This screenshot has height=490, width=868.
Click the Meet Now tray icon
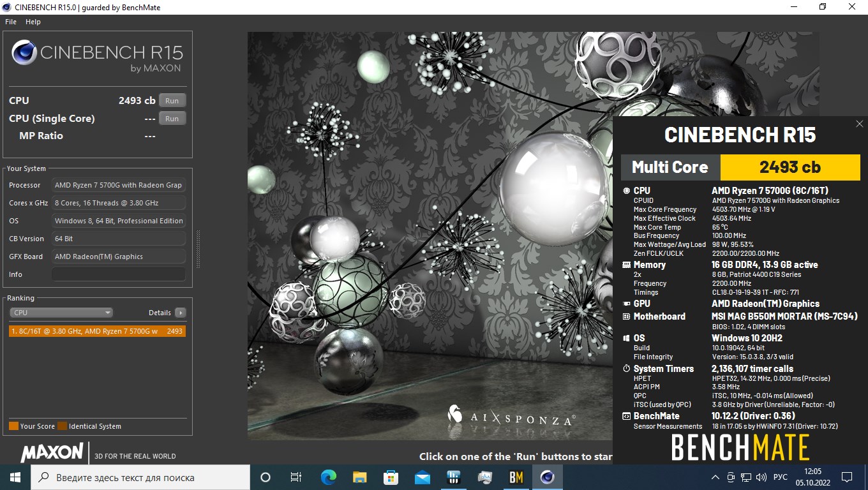click(x=731, y=477)
